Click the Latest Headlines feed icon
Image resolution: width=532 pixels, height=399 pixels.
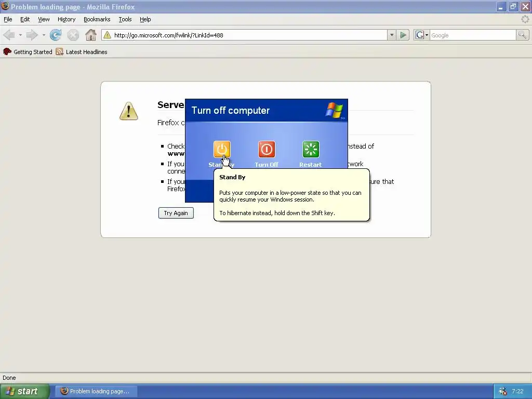[x=60, y=51]
